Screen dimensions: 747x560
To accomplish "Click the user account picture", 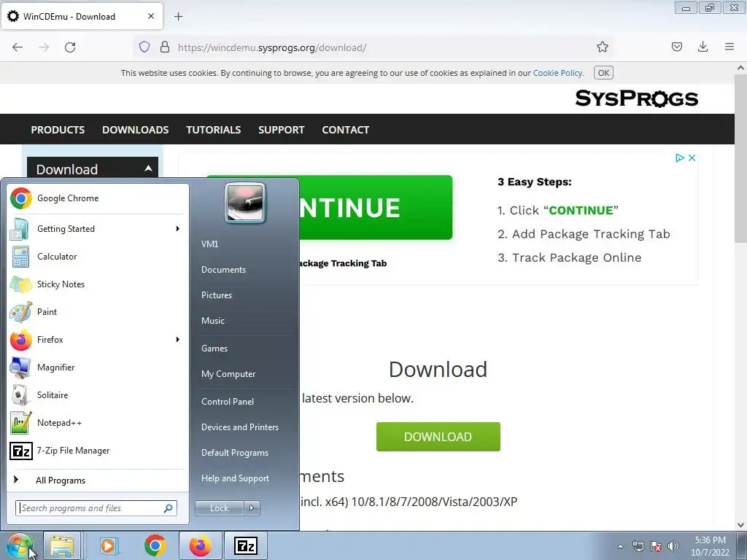I will [245, 203].
